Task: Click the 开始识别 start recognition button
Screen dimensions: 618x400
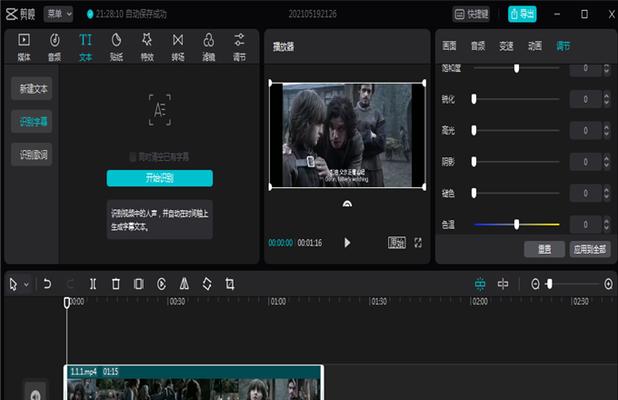Action: pos(160,178)
